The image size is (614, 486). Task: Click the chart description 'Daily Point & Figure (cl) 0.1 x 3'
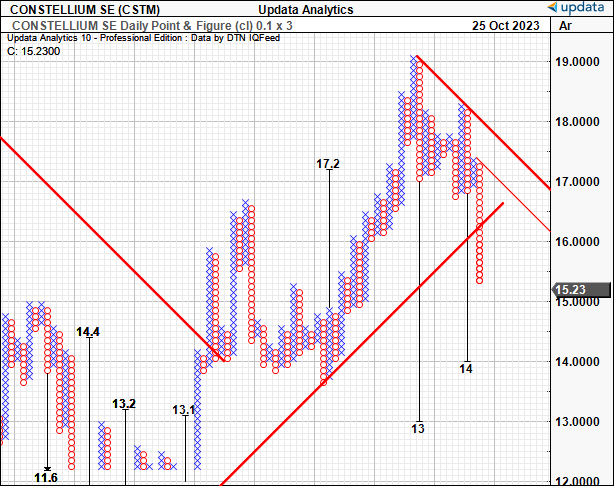point(206,25)
